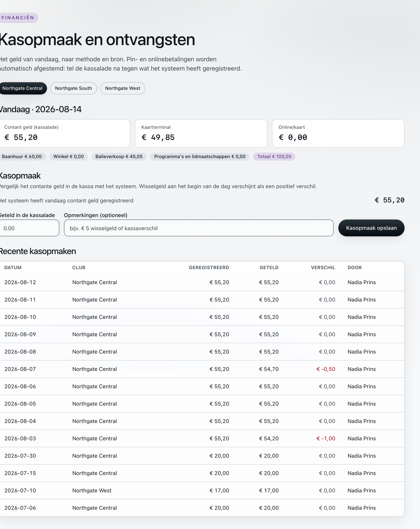Switch to Northgate West club
The image size is (420, 529).
123,88
